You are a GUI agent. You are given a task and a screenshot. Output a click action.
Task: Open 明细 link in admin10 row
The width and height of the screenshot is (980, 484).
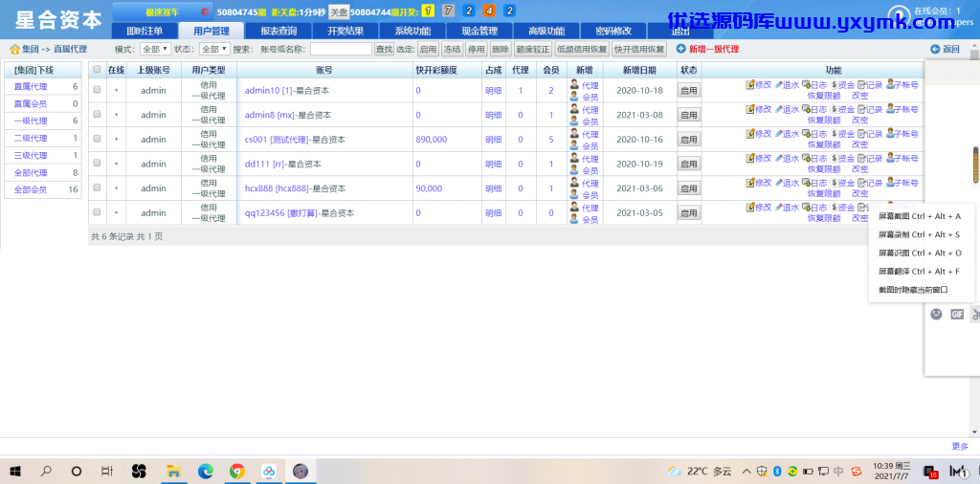[x=493, y=91]
